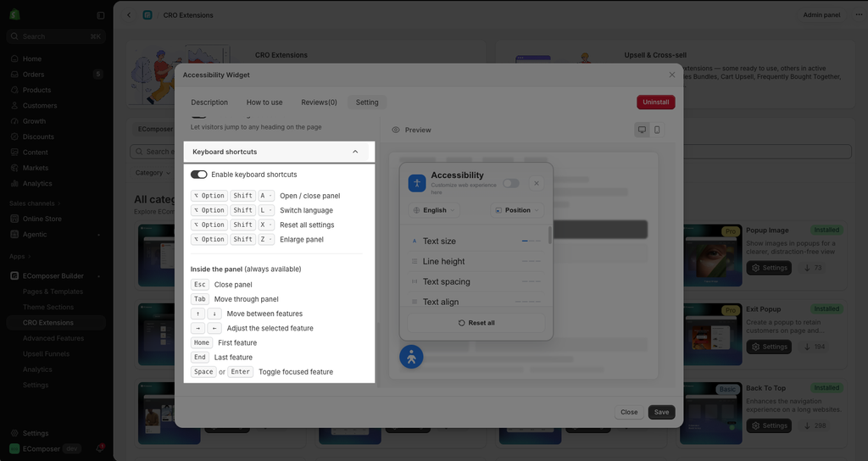Adjust Text size level indicator

pos(531,242)
